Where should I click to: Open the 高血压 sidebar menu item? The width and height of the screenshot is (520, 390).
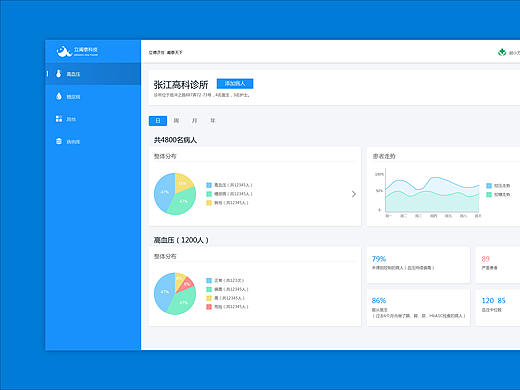[93, 74]
